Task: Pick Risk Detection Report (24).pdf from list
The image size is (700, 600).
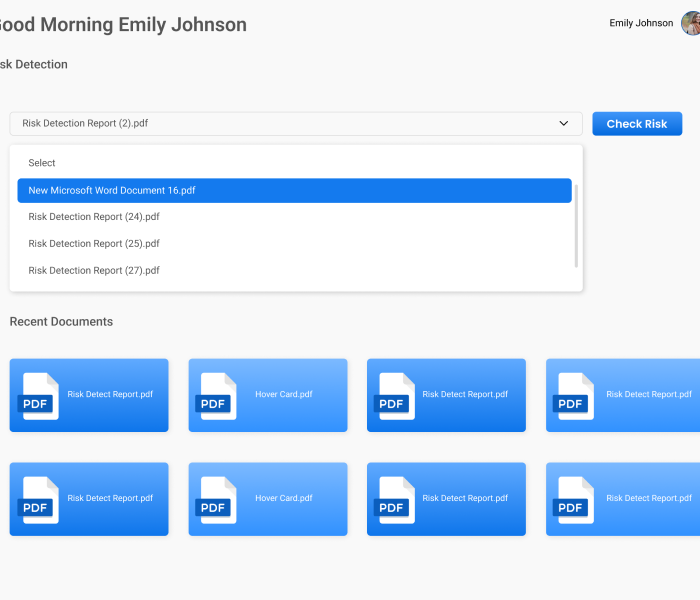Action: (94, 217)
